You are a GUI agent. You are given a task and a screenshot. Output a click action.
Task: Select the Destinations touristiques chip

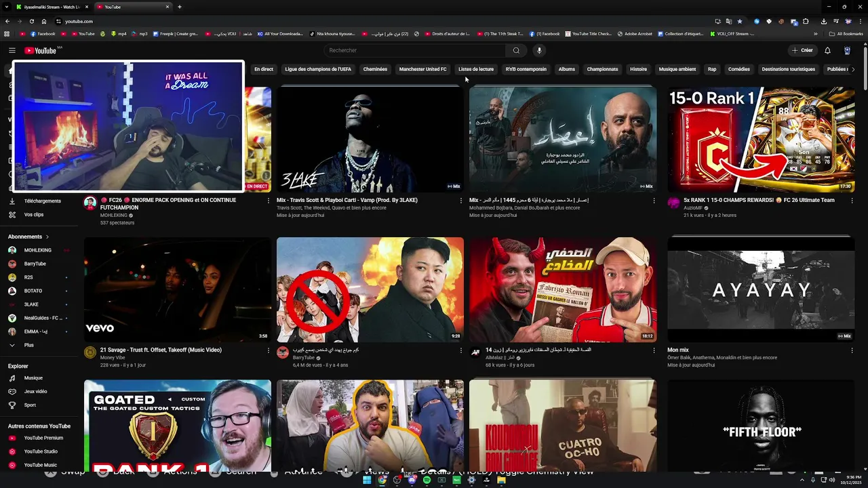(788, 69)
